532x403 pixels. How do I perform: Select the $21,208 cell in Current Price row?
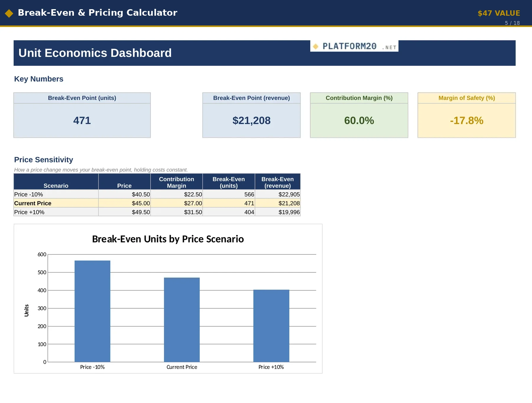[278, 203]
